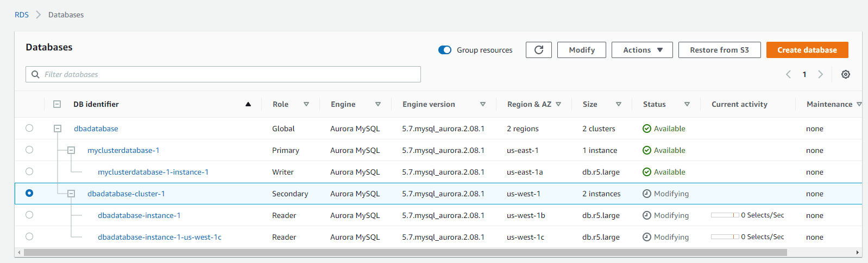Open RDS breadcrumb link
Screen dimensions: 868x263
22,15
